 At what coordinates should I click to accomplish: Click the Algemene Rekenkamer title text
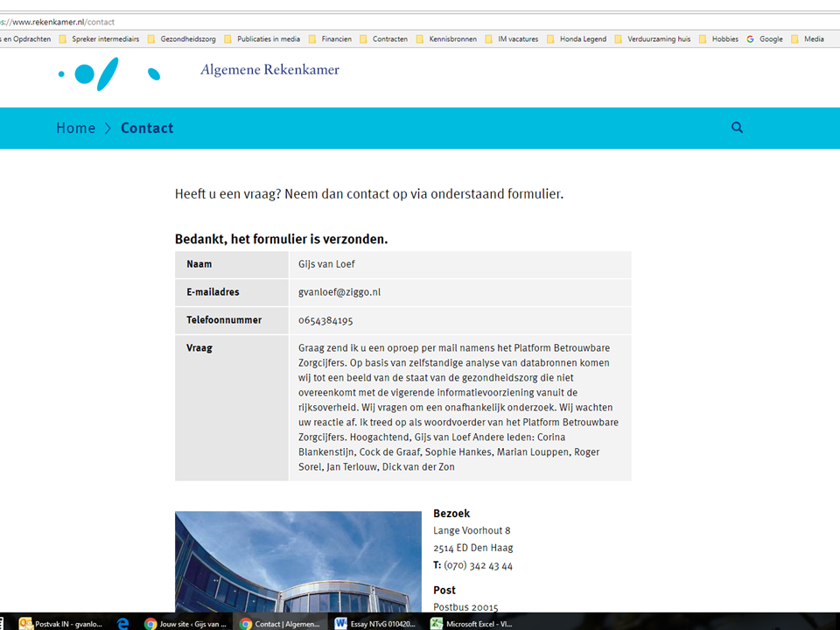(269, 70)
